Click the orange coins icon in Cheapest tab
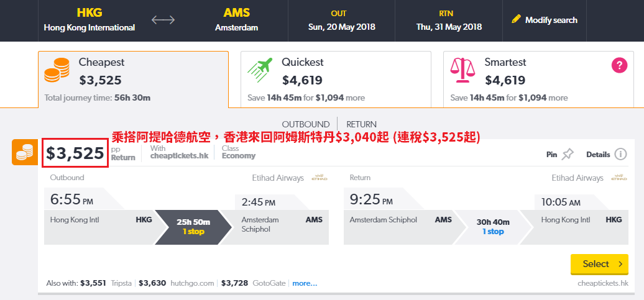The width and height of the screenshot is (644, 300). click(57, 70)
